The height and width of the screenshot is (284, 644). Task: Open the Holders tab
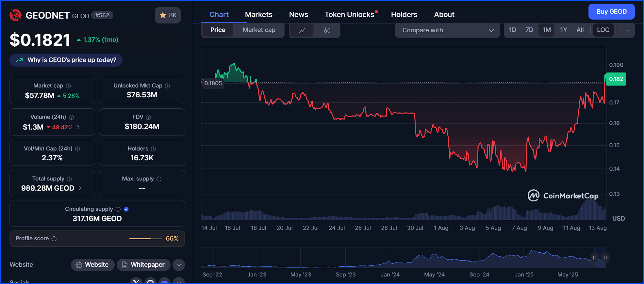click(404, 15)
